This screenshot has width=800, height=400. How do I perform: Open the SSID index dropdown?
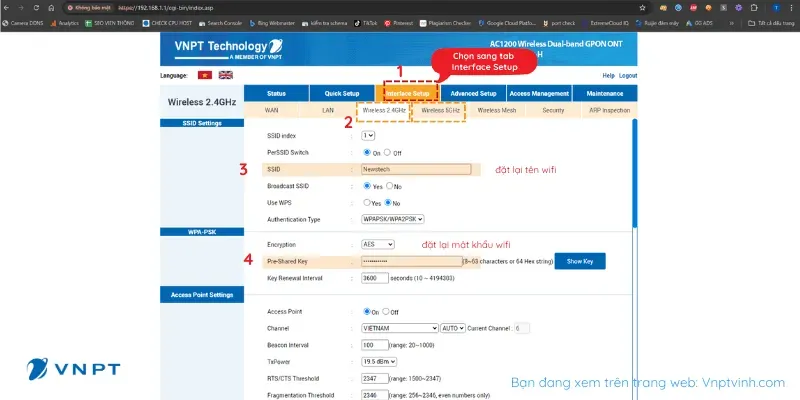(368, 136)
